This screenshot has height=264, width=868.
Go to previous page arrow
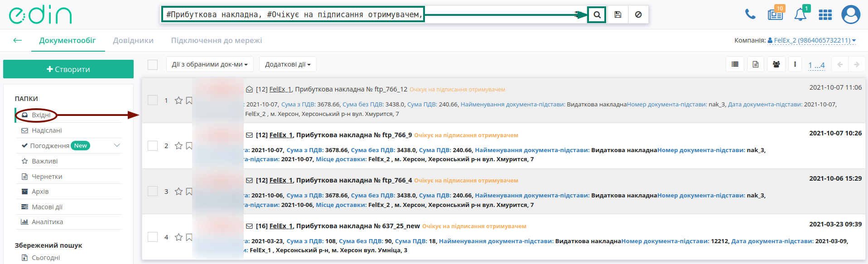(840, 64)
